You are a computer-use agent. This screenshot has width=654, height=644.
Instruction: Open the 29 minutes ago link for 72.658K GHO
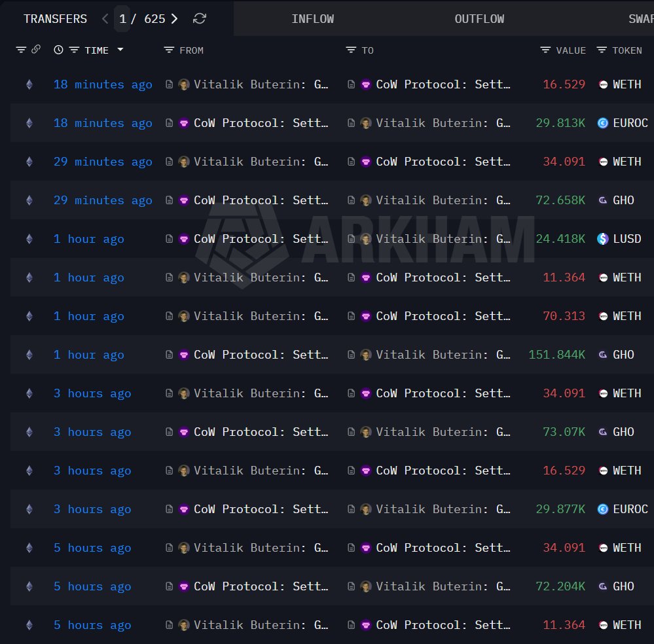point(103,200)
